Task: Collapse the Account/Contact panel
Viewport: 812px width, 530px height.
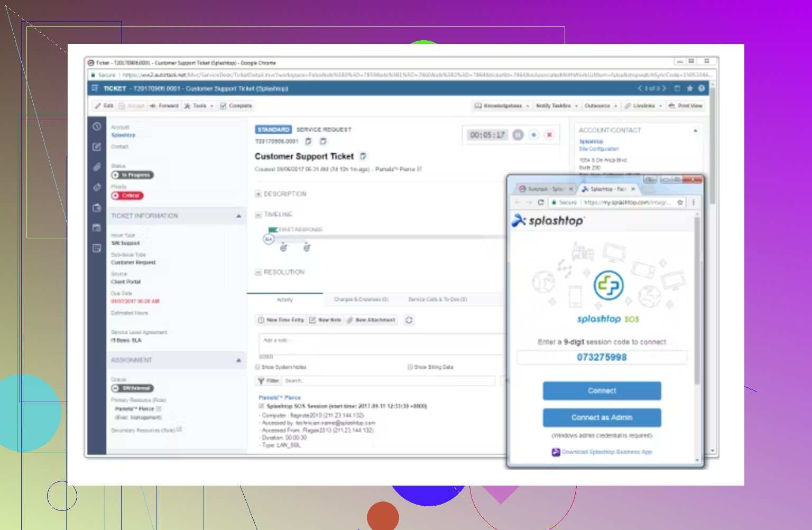Action: click(695, 130)
